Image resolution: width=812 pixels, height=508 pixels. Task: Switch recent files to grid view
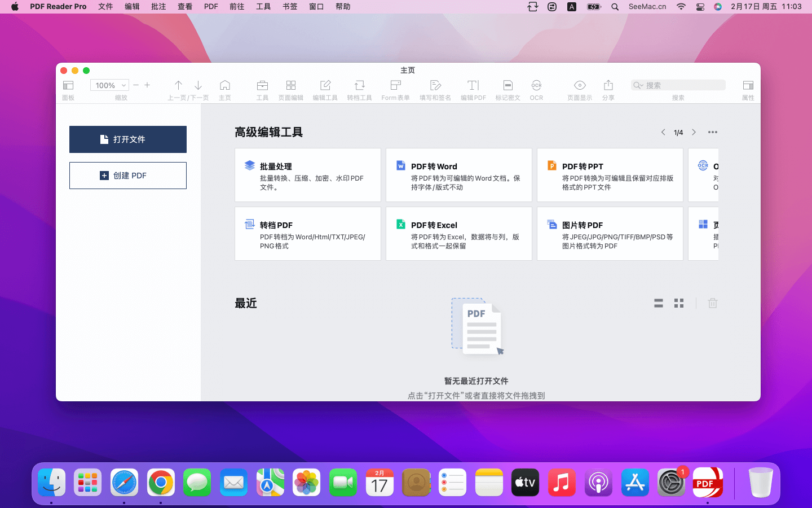click(x=679, y=303)
